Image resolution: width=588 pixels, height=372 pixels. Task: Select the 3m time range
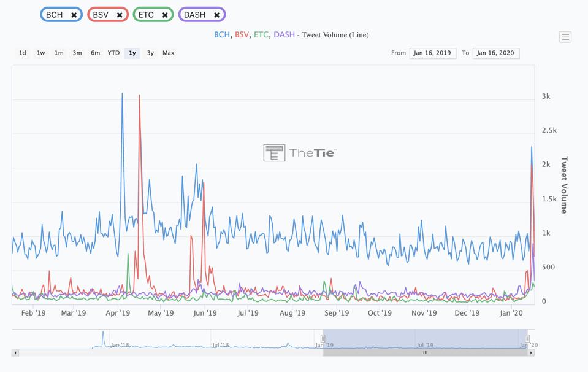tap(77, 53)
